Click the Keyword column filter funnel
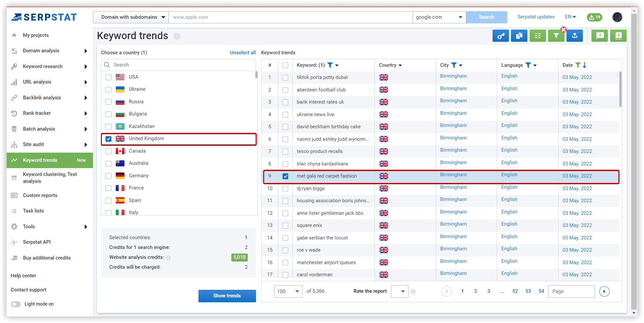 click(x=330, y=65)
